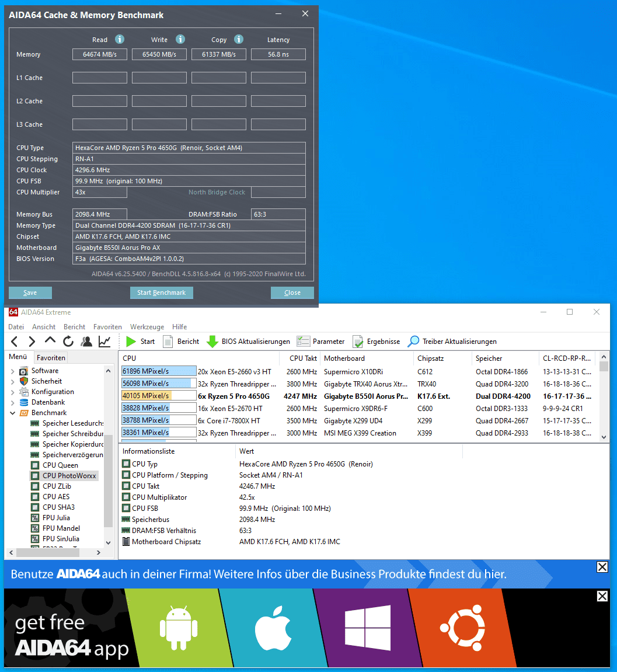
Task: Open the graph chart toolbar icon
Action: click(x=104, y=342)
